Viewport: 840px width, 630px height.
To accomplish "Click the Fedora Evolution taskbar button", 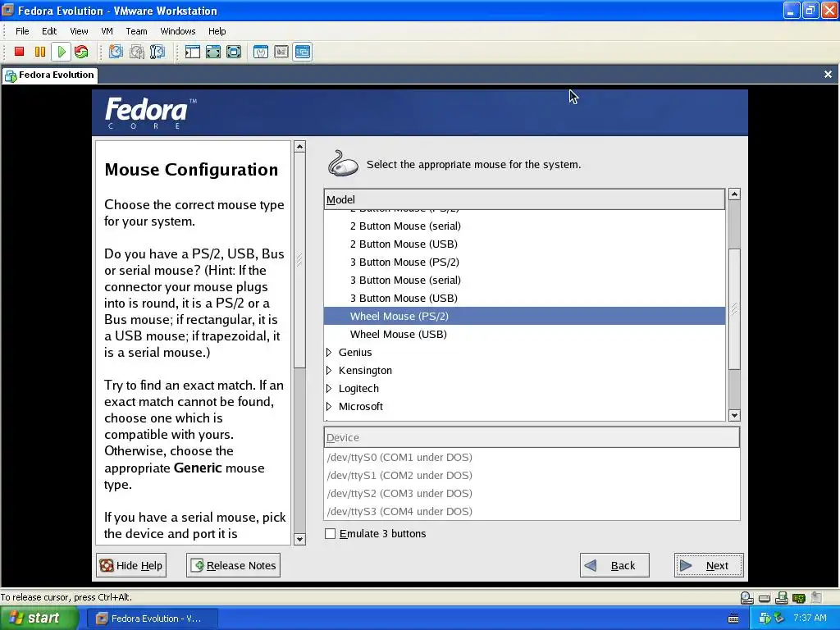I will 152,619.
